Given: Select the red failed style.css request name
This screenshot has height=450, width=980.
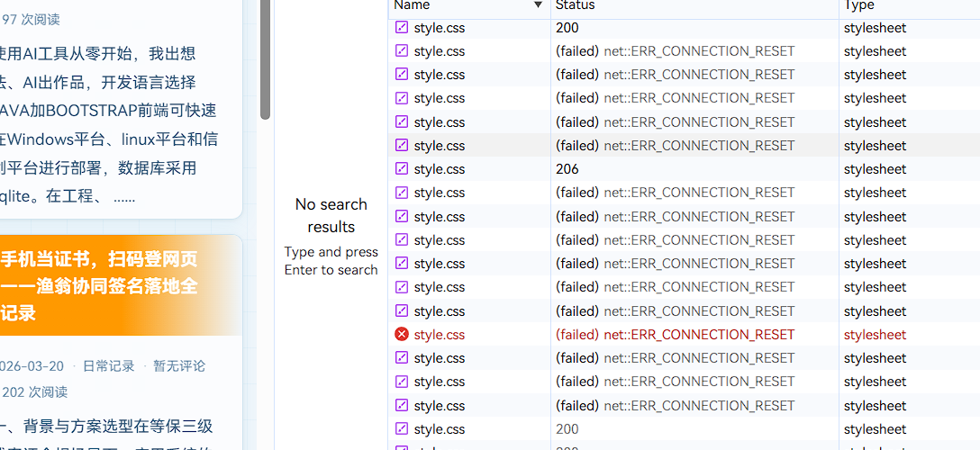Looking at the screenshot, I should pyautogui.click(x=440, y=335).
